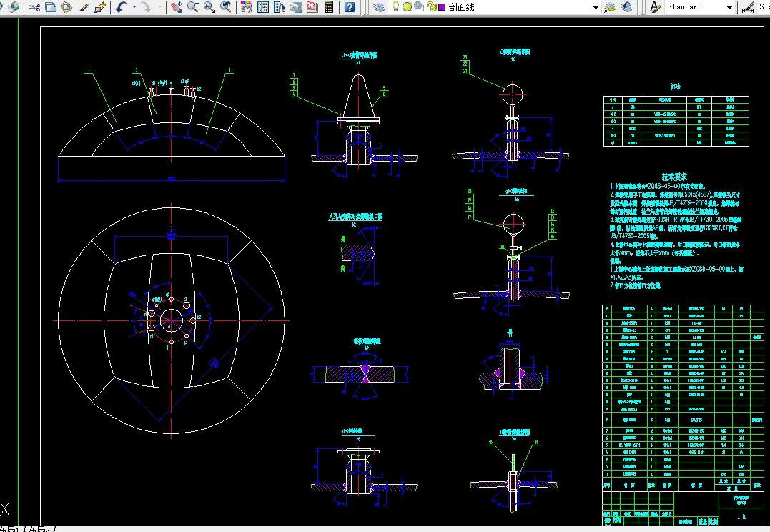The height and width of the screenshot is (532, 770).
Task: Toggle layer freeze sun icon
Action: 407,7
